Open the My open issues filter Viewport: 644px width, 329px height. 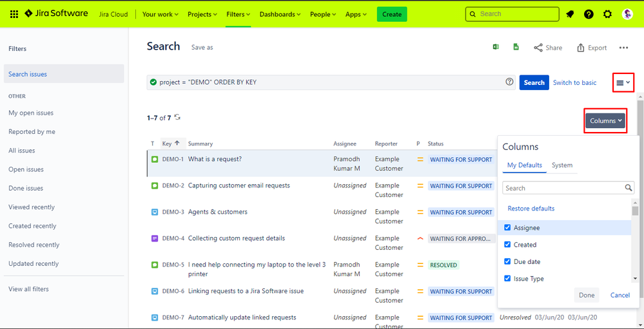pos(31,113)
